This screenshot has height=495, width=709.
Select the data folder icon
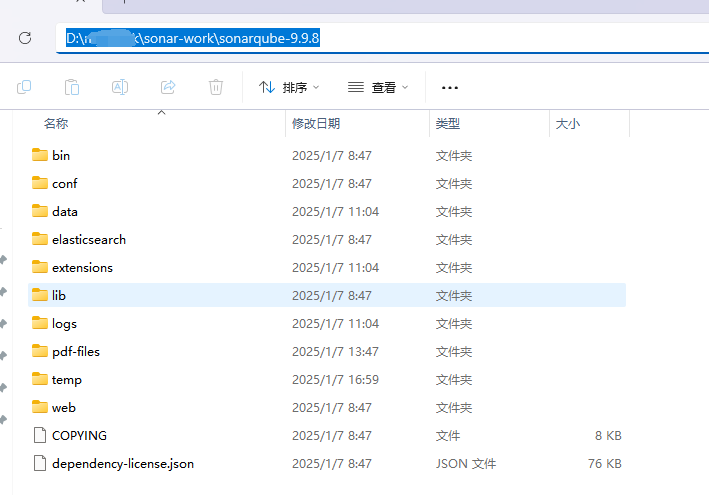pos(40,211)
